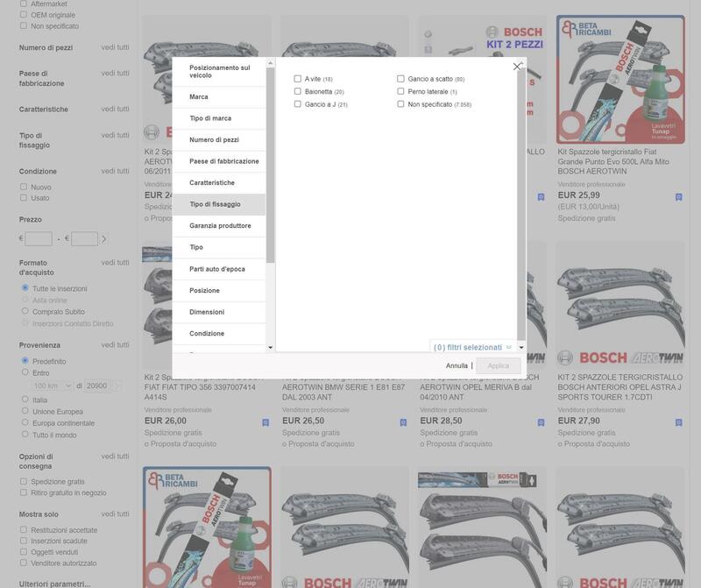Click the postal code field showing 20900
The width and height of the screenshot is (701, 588).
coord(97,386)
